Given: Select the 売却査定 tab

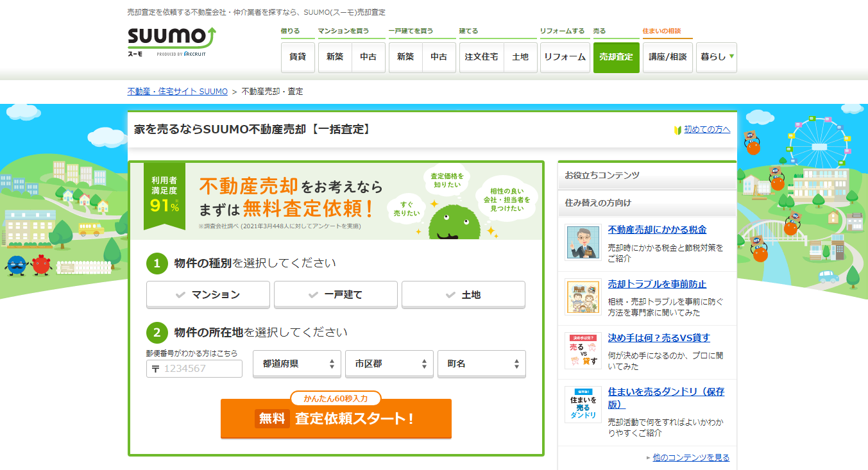Looking at the screenshot, I should tap(617, 57).
